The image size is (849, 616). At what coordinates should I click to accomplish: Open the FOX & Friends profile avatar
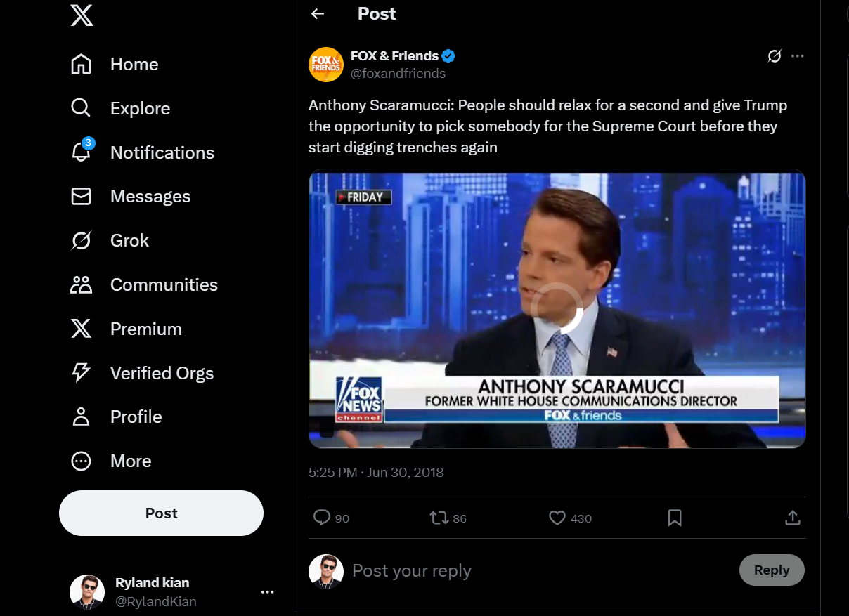click(x=326, y=65)
